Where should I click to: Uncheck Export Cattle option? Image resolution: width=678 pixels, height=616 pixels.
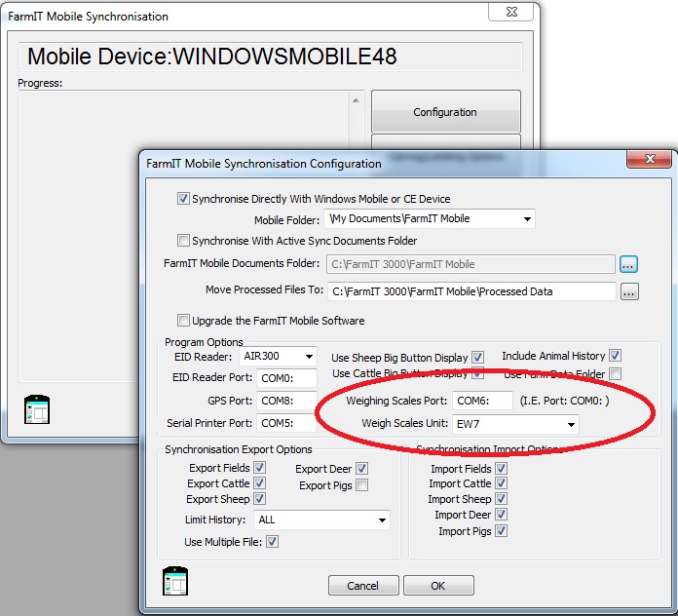[259, 483]
